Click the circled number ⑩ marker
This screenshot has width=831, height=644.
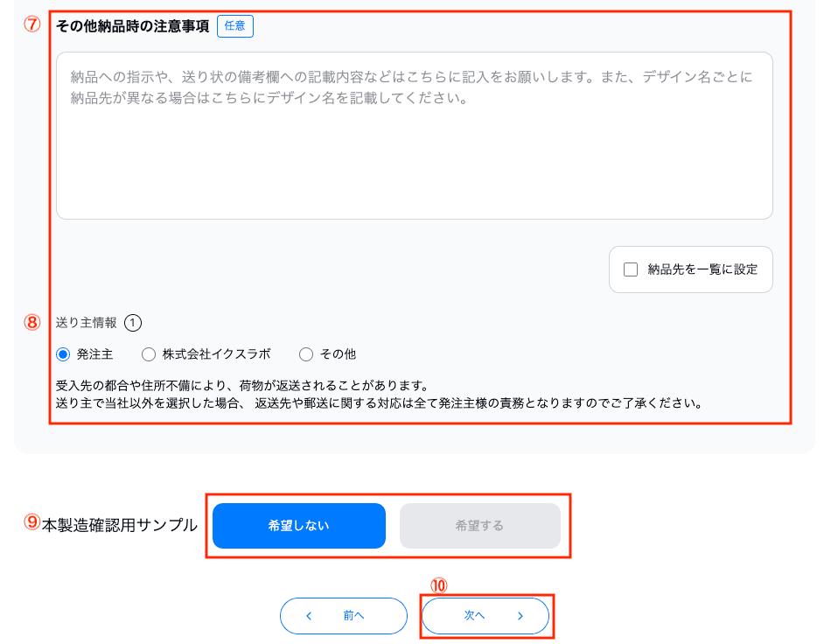tap(441, 585)
